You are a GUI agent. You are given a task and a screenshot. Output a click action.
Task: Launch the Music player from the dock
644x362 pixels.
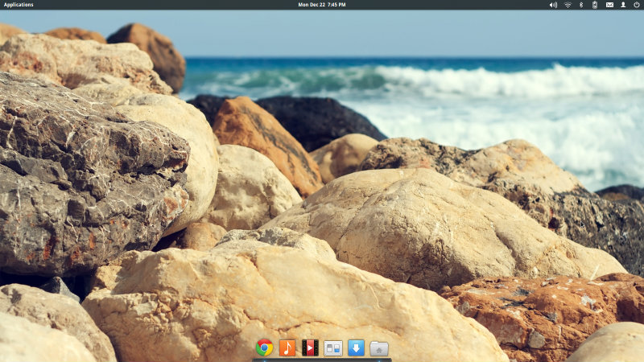[287, 348]
